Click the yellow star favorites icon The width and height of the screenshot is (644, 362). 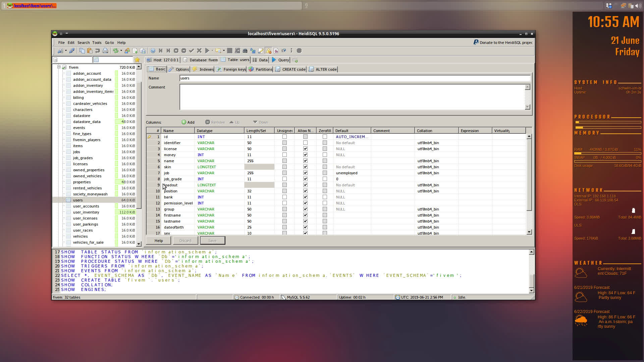[x=137, y=60]
